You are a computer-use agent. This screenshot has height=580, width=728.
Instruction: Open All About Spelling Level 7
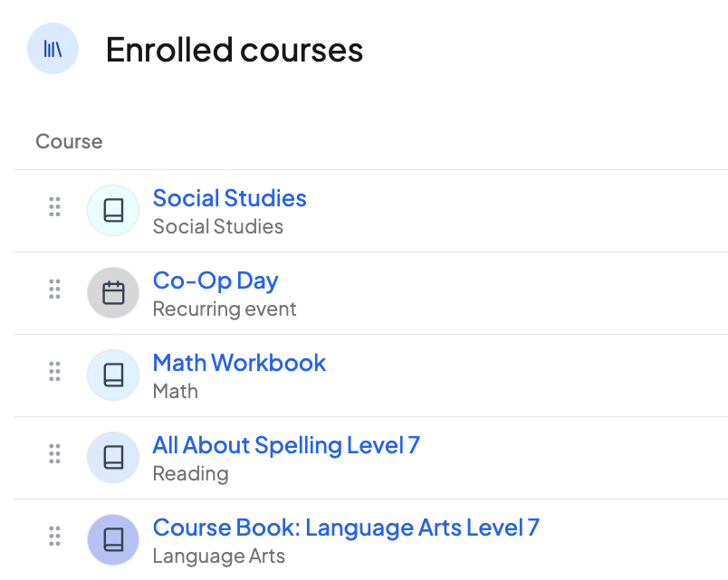[286, 445]
